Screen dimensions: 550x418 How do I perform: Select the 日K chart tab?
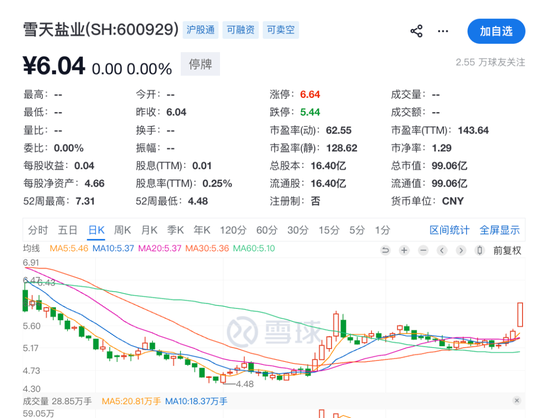pyautogui.click(x=96, y=230)
